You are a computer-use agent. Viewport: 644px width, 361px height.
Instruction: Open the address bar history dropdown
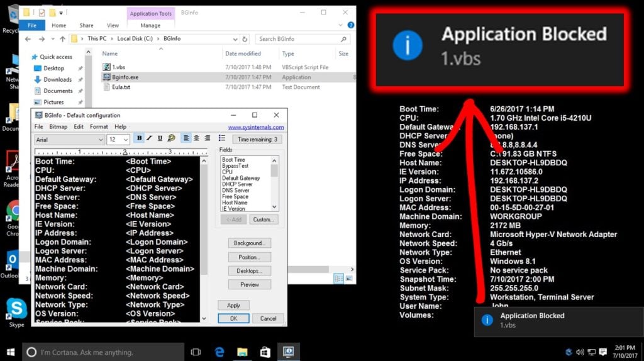pos(235,40)
